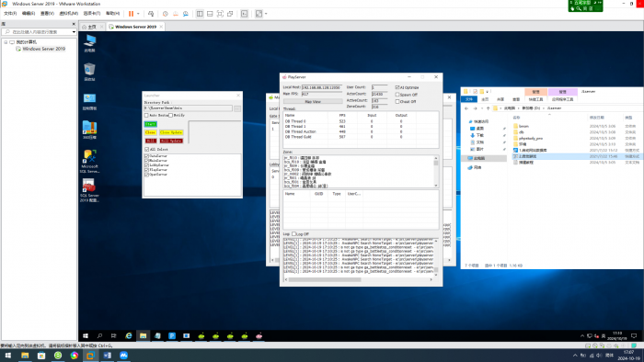Click the send Ctrl+Alt+Del toolbar icon
The image size is (644, 362).
[x=151, y=14]
